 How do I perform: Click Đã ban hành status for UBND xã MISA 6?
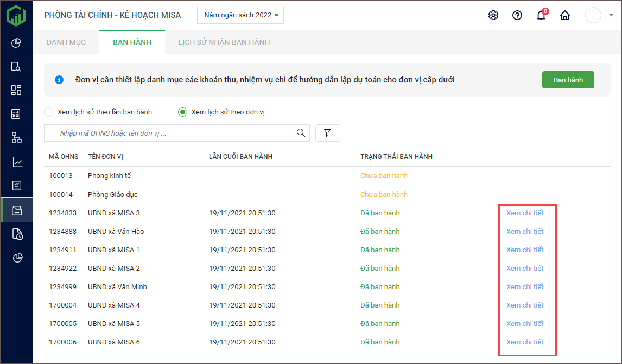[380, 342]
